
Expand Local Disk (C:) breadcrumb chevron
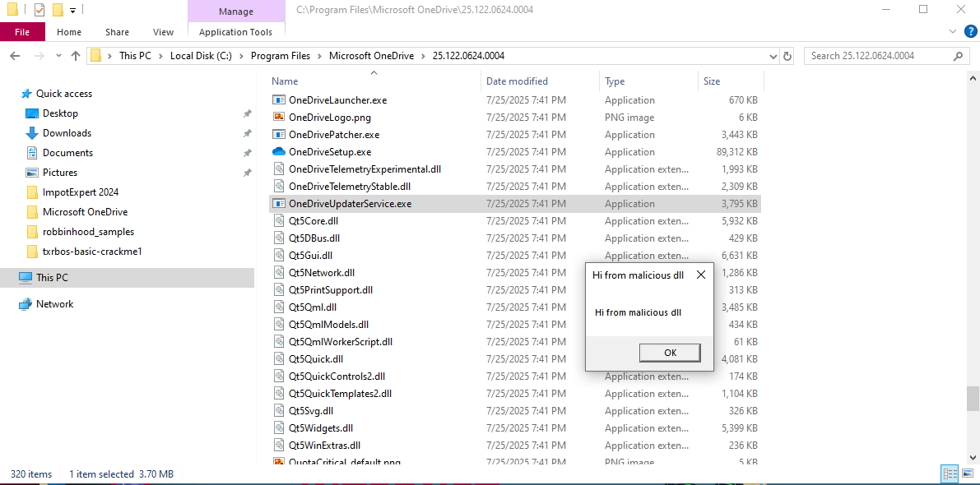pos(241,56)
